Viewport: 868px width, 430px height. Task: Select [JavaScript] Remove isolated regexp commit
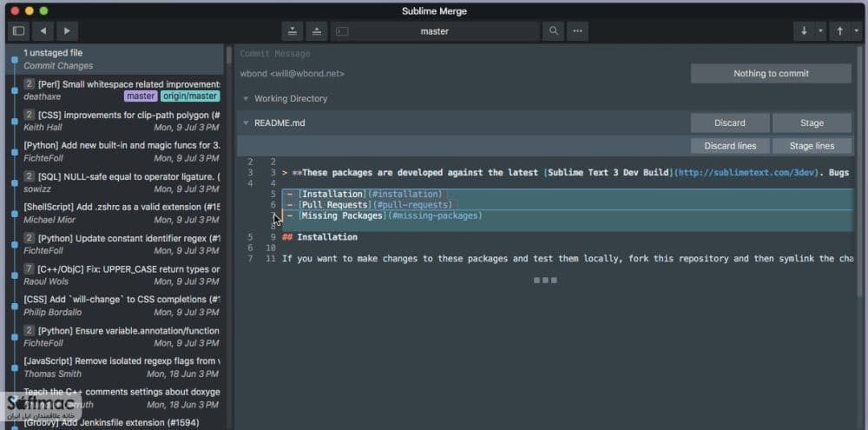(x=115, y=367)
